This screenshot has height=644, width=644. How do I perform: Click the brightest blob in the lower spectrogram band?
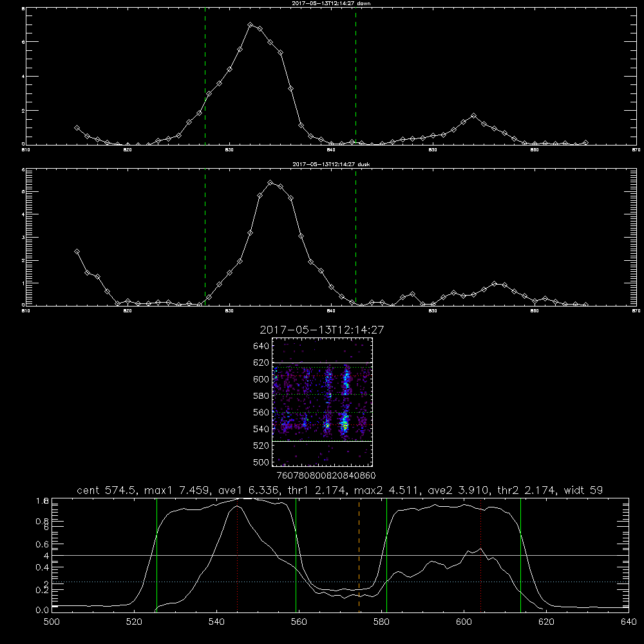[x=345, y=425]
